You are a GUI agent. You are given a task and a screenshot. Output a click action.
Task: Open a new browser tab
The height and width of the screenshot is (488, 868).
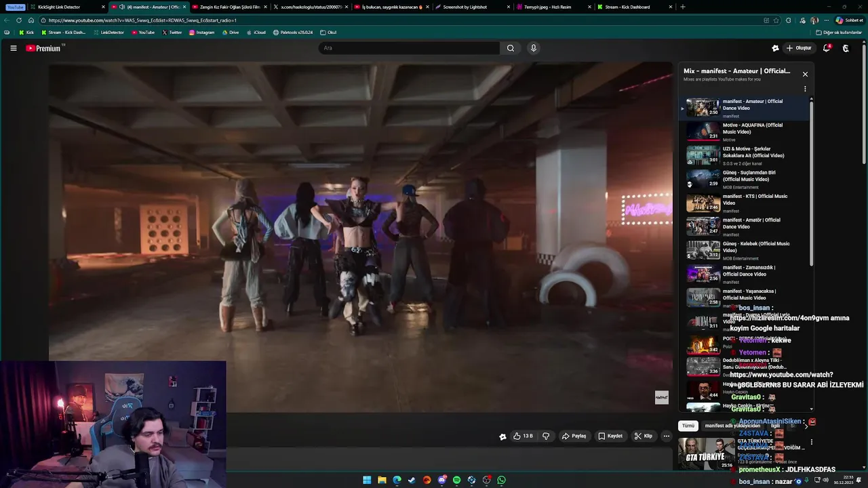click(x=682, y=7)
